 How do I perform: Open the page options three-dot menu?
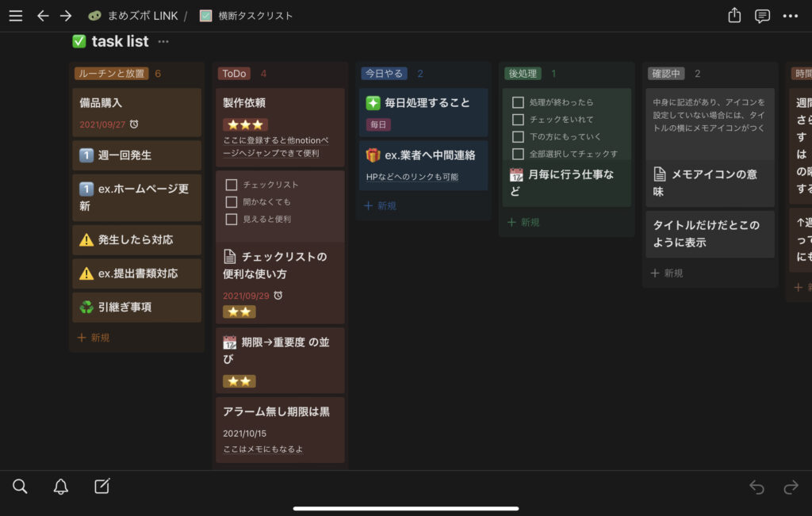pyautogui.click(x=791, y=16)
